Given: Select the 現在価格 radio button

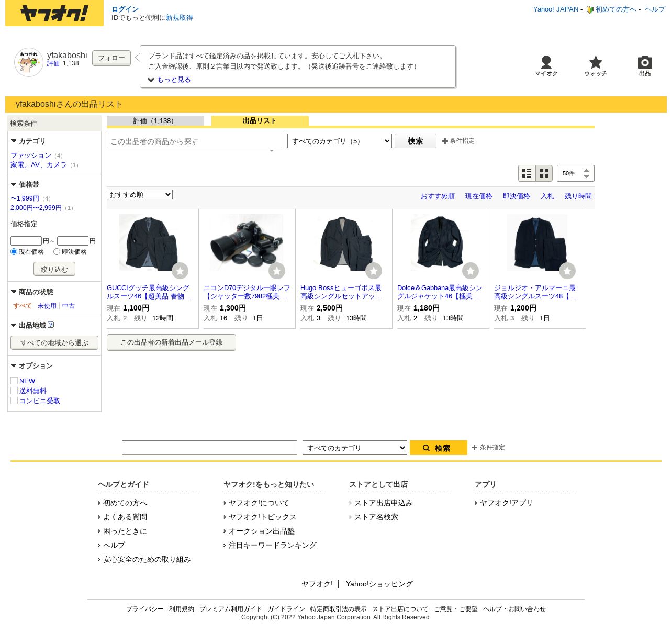Looking at the screenshot, I should (x=14, y=252).
